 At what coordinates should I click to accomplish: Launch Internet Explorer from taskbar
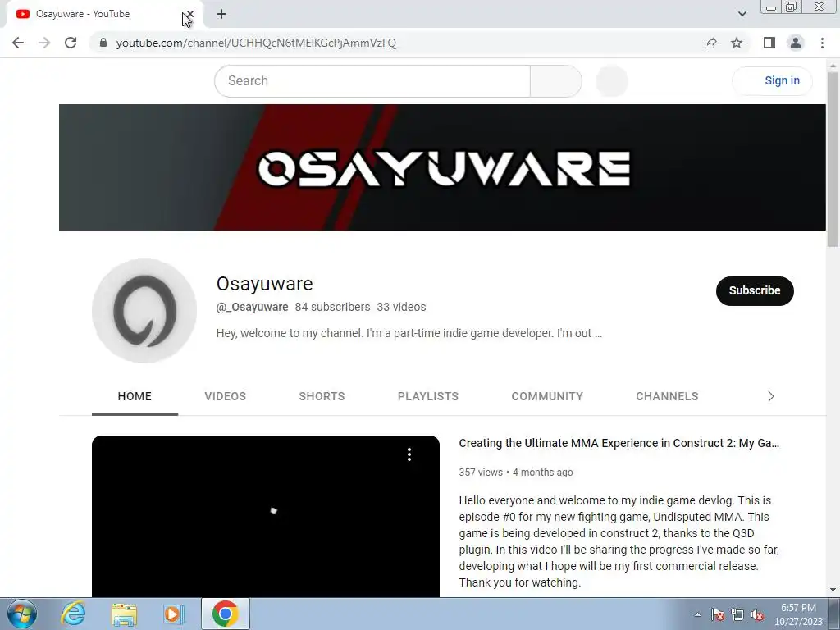(x=73, y=614)
